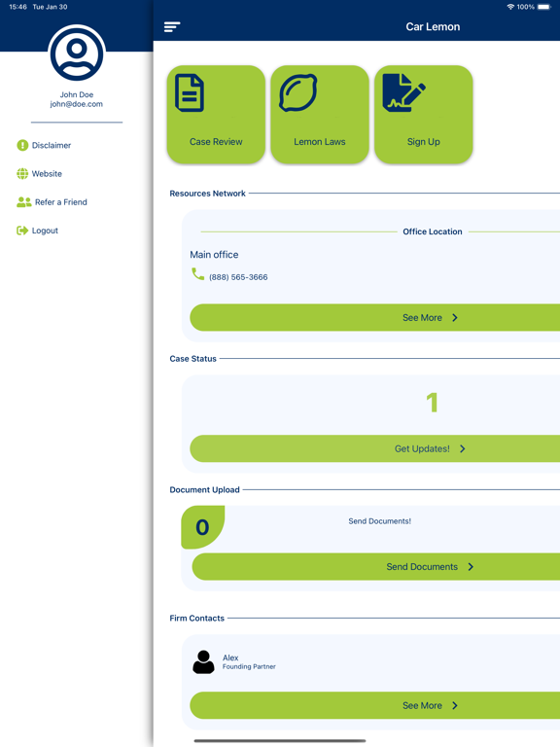The height and width of the screenshot is (747, 560).
Task: Tap the Car Lemon header title
Action: click(x=433, y=26)
